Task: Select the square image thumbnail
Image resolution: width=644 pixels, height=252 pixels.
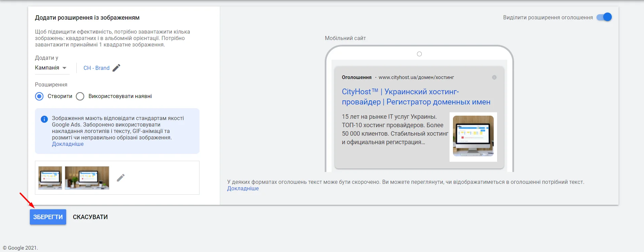Action: [x=50, y=178]
